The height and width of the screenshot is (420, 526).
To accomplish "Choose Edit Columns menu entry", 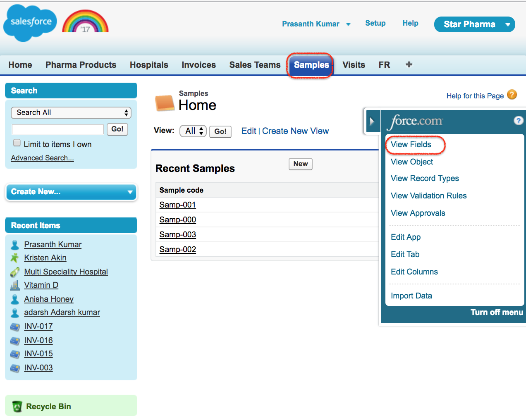I will click(414, 272).
